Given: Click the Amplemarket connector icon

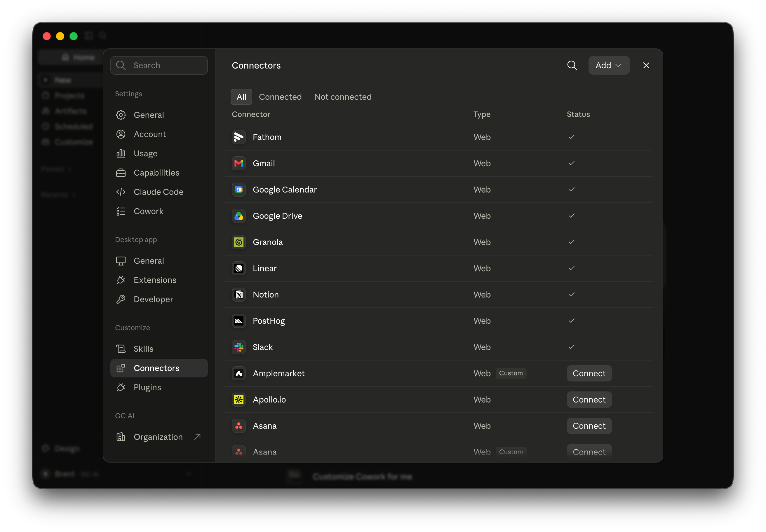Looking at the screenshot, I should [238, 373].
